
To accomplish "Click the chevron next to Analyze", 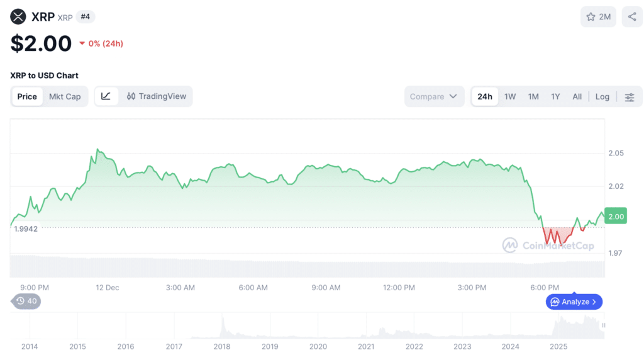I will [x=594, y=302].
